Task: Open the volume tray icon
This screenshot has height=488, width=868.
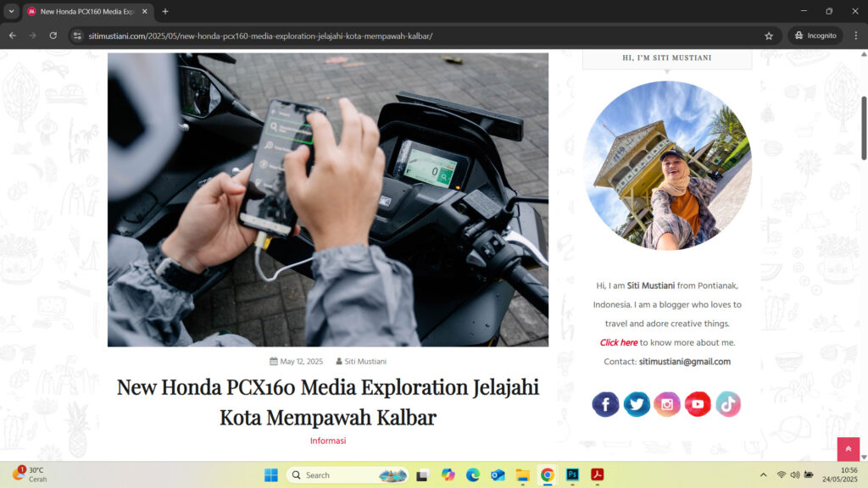Action: (x=795, y=474)
